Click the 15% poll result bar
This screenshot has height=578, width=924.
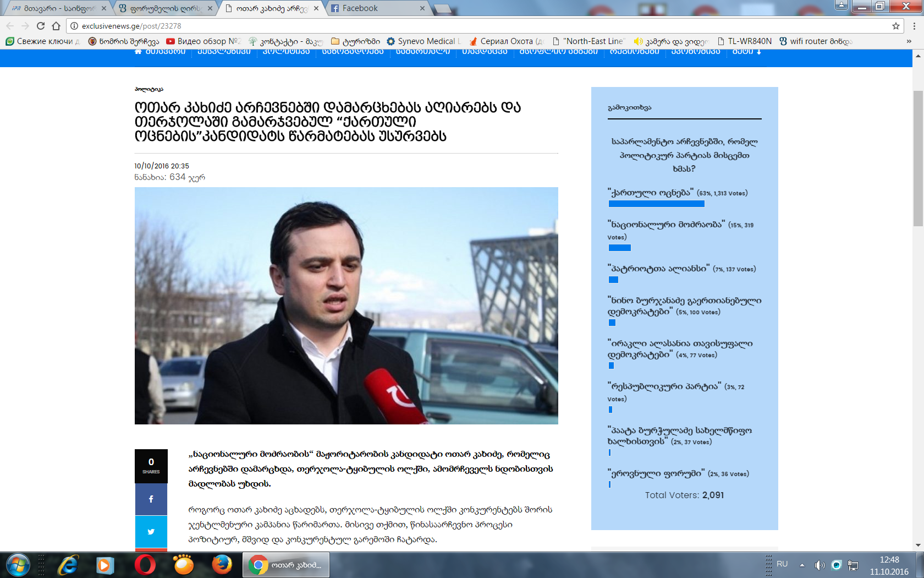click(x=620, y=248)
